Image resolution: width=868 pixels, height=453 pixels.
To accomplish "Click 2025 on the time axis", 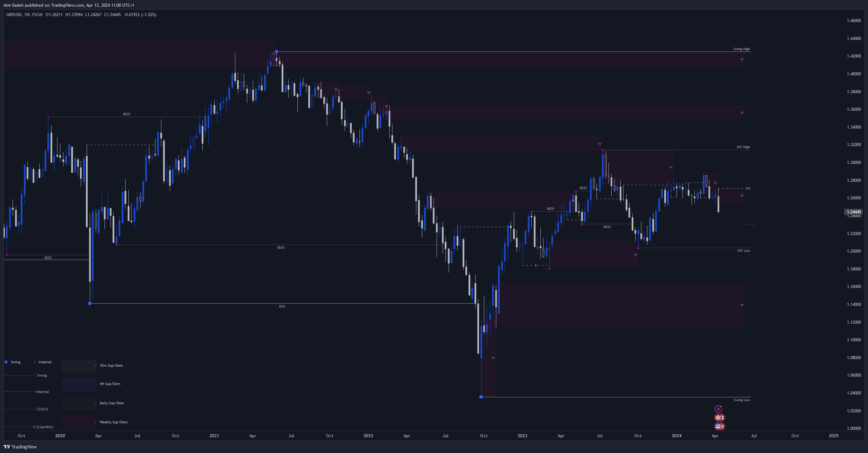I will point(834,436).
